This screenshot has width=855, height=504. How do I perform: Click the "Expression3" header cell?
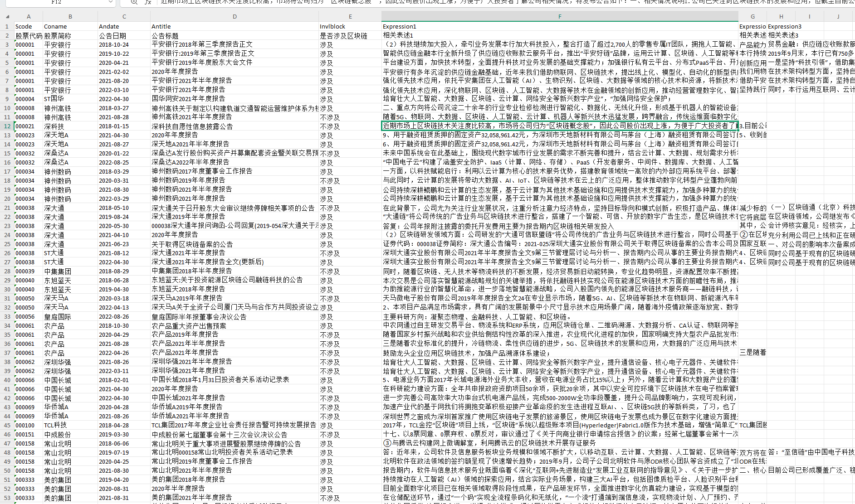pyautogui.click(x=781, y=26)
